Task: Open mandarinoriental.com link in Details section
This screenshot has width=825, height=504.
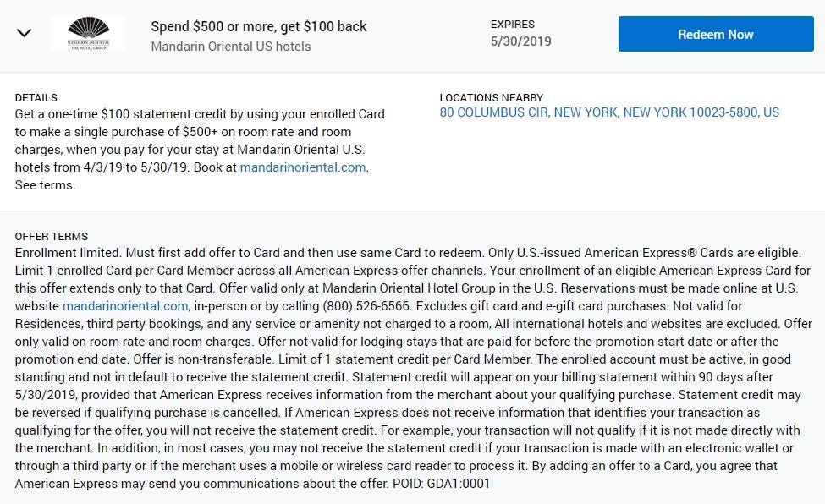Action: tap(303, 167)
